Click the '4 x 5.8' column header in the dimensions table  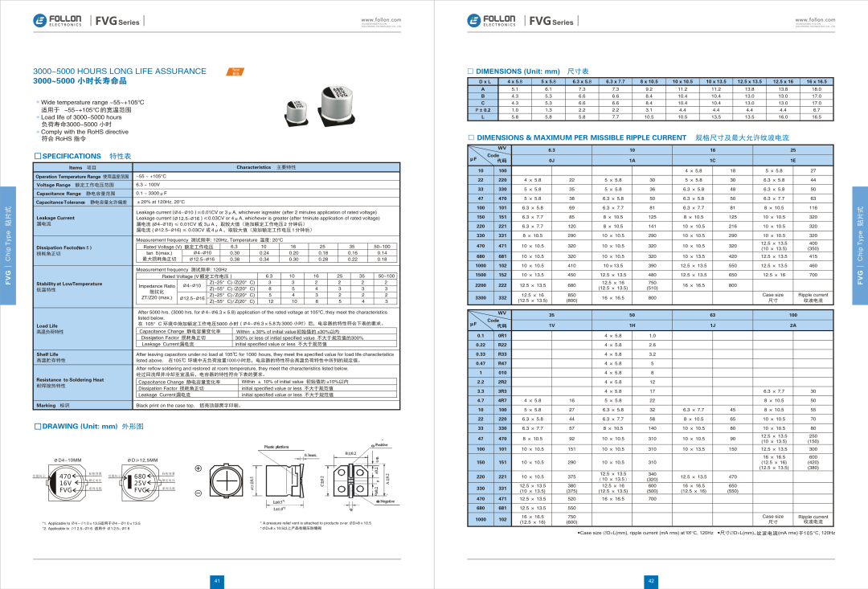coord(515,82)
